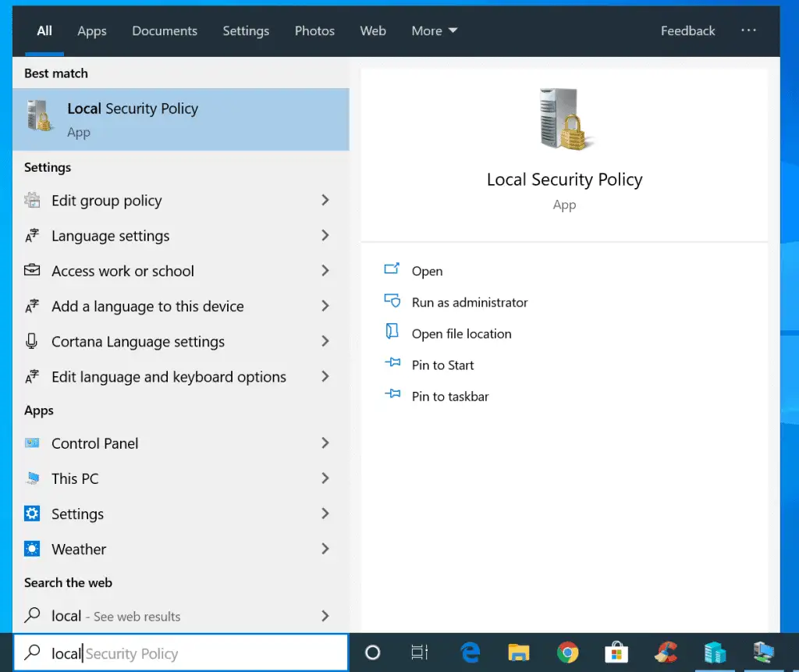The width and height of the screenshot is (799, 672).
Task: Expand the Weather app result arrow
Action: (325, 549)
